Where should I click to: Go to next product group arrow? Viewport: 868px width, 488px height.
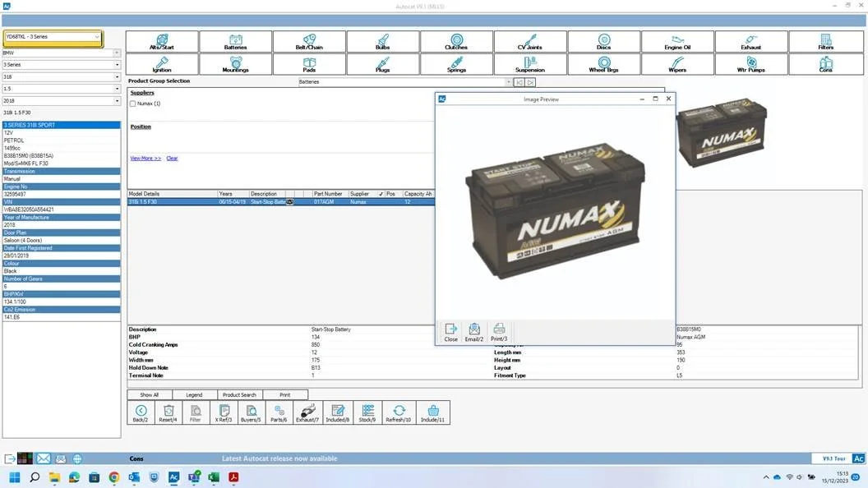click(x=530, y=82)
